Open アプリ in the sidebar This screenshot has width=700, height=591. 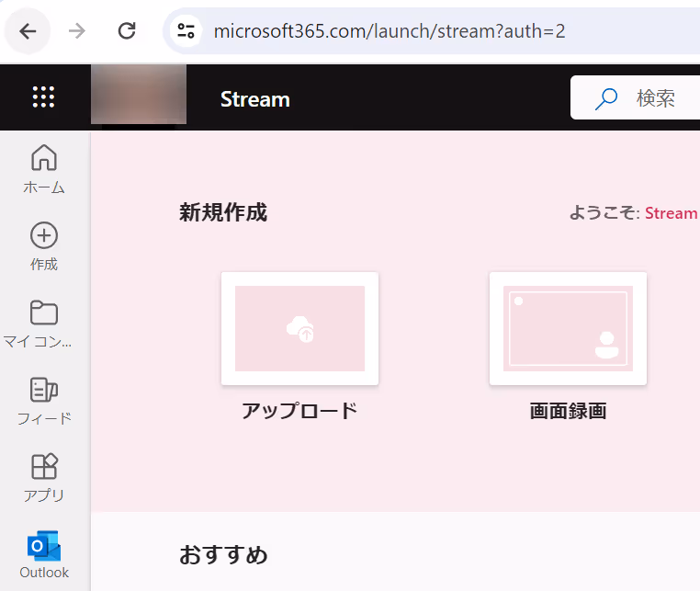click(x=44, y=478)
